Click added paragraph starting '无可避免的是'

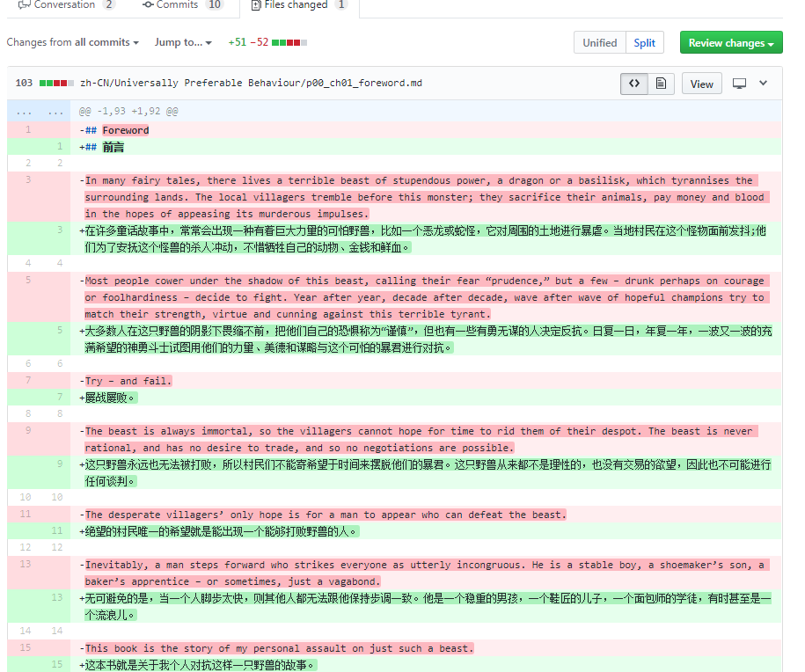425,606
